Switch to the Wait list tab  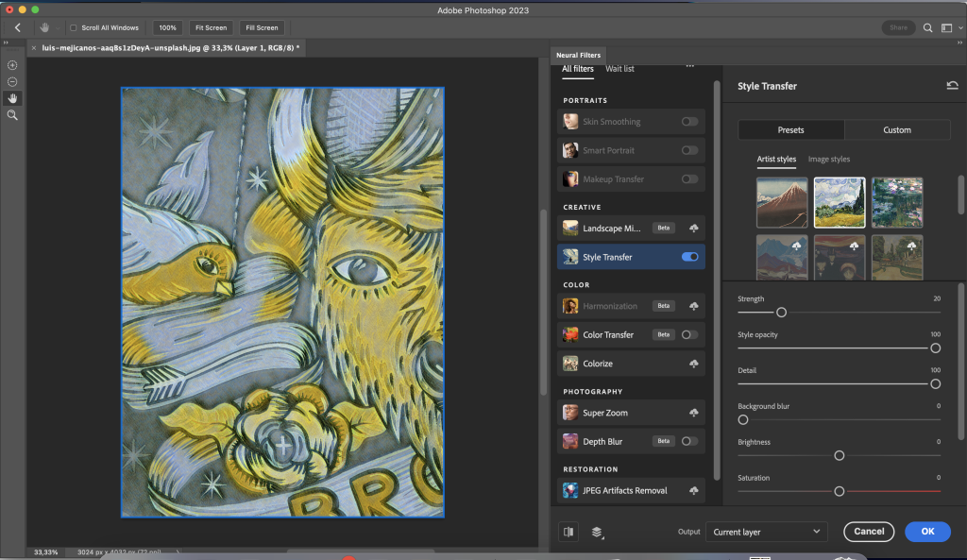(x=619, y=69)
